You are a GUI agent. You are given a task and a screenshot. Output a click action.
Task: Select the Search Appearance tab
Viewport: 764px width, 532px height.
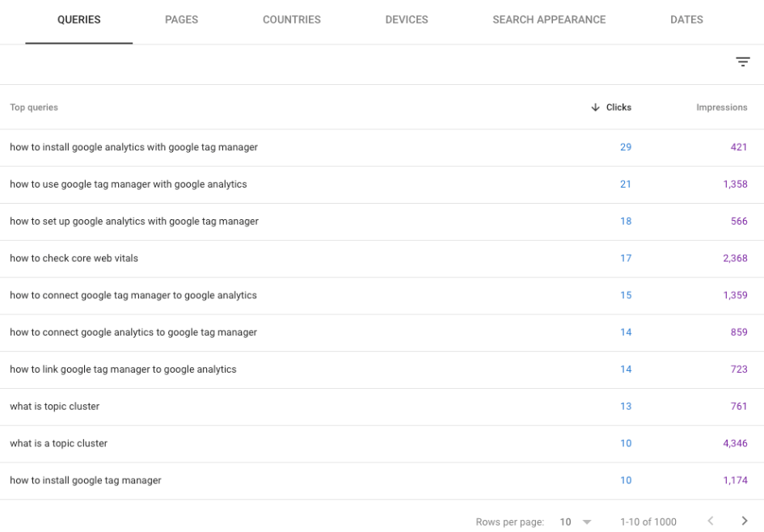(x=549, y=20)
